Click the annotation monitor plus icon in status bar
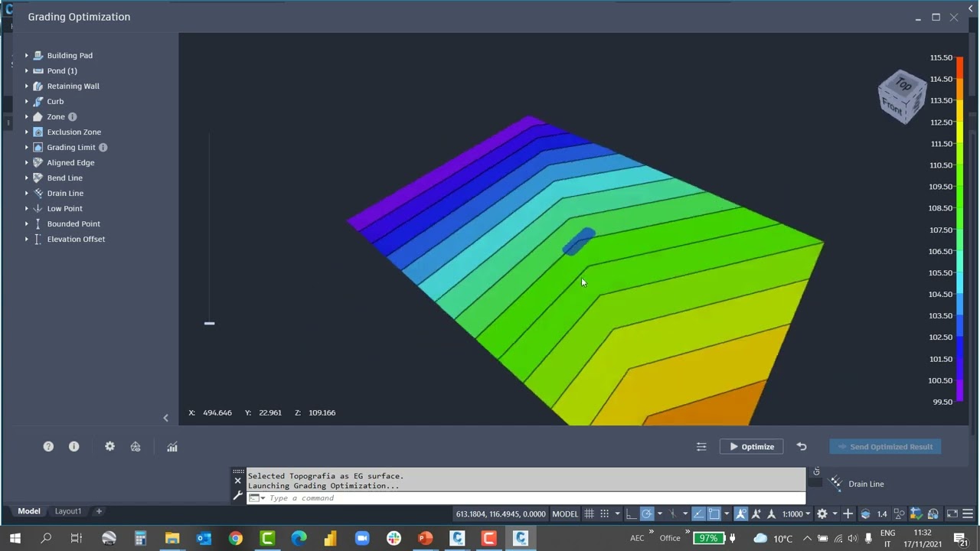This screenshot has height=551, width=980. pos(848,514)
